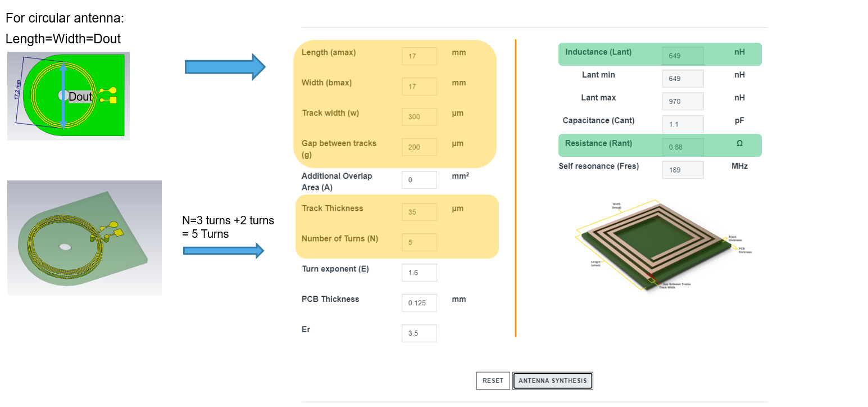Click the Inductance (Lant) result field

point(683,55)
